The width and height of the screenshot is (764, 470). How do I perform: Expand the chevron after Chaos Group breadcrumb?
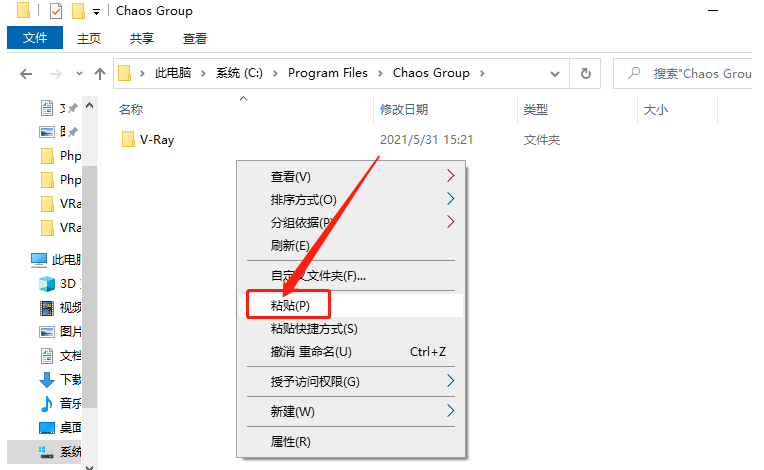pyautogui.click(x=482, y=73)
